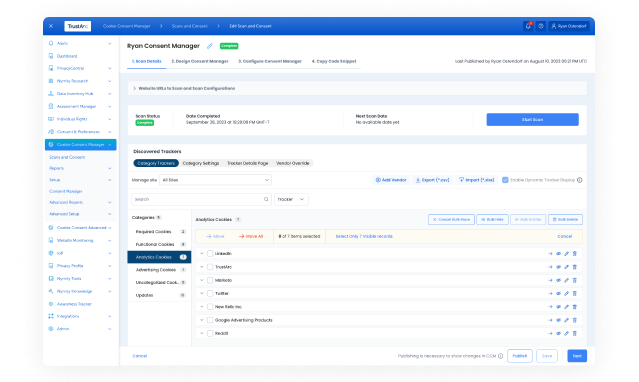Delete the Google Advertising Products row
Screen dimensions: 639x382
click(575, 320)
